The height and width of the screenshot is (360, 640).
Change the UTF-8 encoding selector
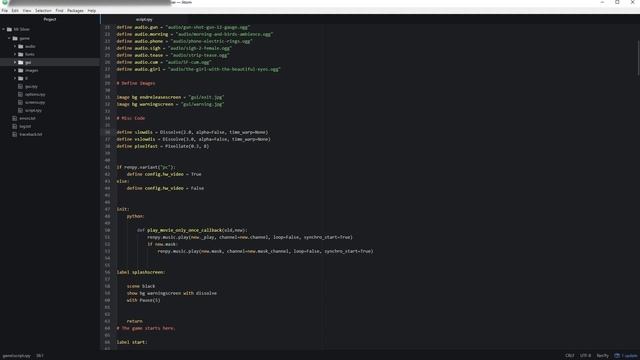(585, 356)
